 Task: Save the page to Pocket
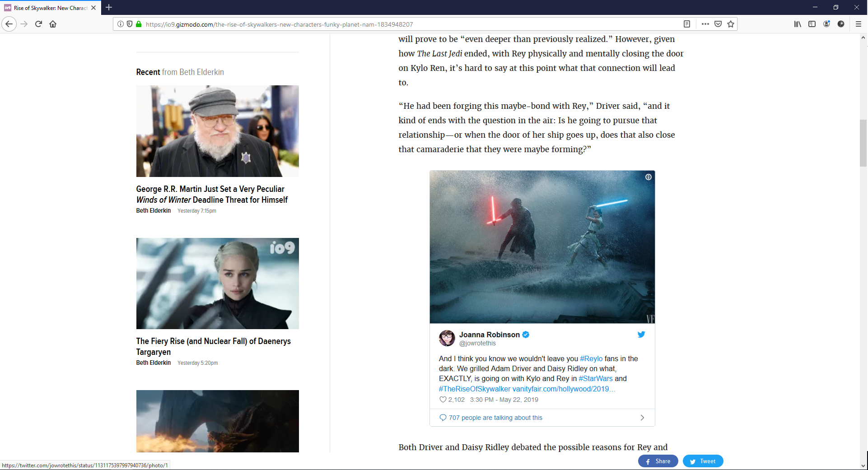click(718, 24)
